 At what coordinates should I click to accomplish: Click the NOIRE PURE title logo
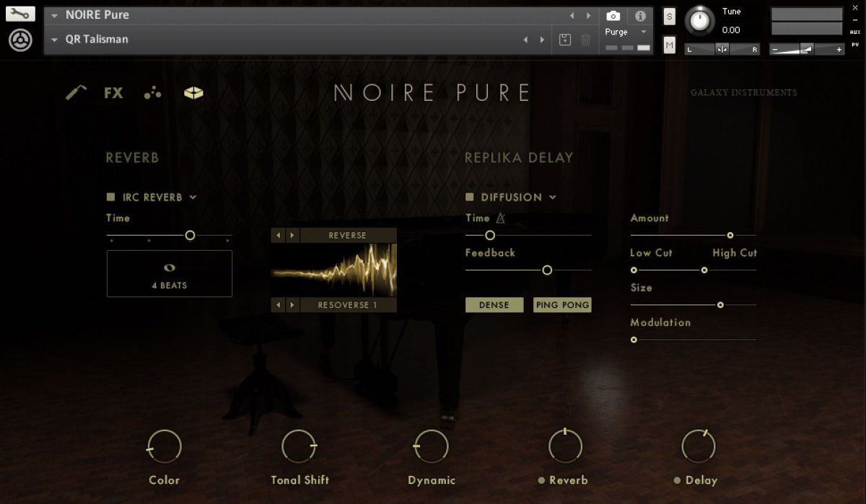coord(433,92)
